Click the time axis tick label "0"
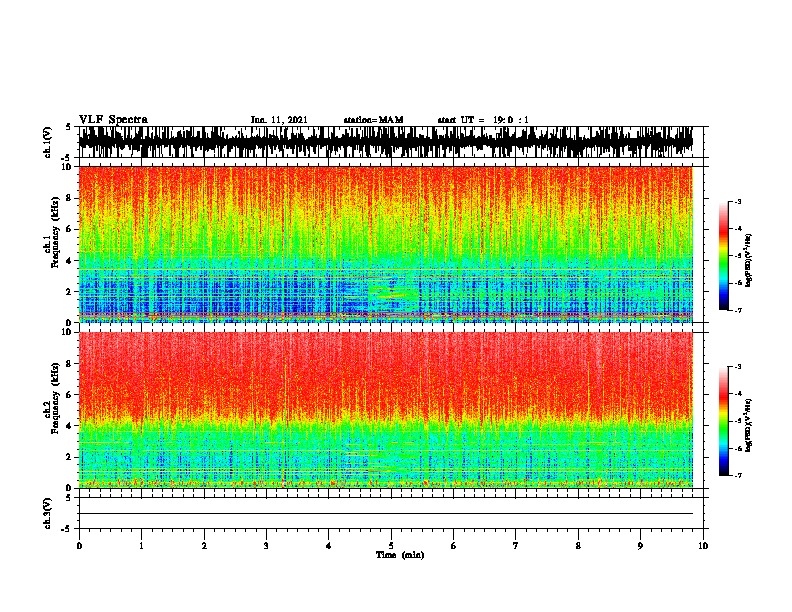 [79, 546]
